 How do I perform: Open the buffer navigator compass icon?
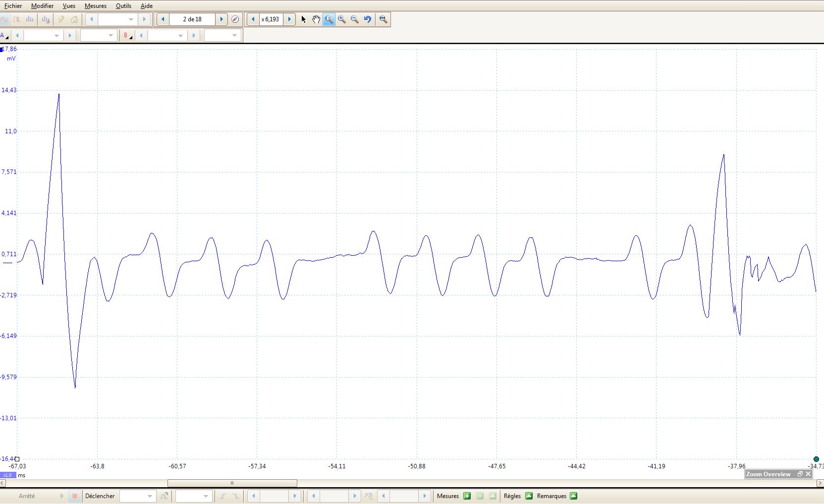pos(235,19)
